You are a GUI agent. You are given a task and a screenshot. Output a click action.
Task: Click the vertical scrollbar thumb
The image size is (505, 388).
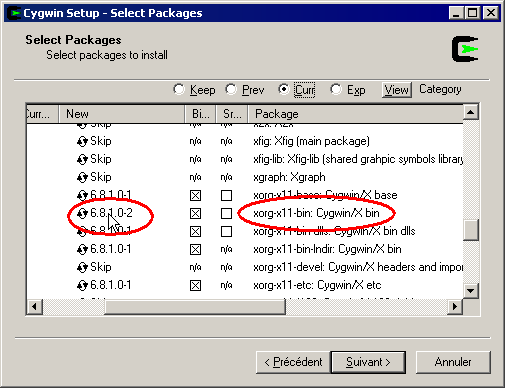[471, 229]
